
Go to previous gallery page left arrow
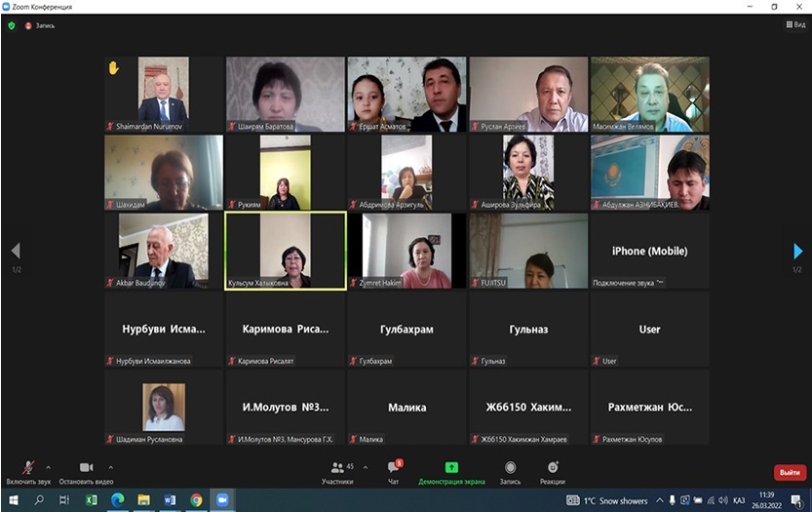[15, 252]
